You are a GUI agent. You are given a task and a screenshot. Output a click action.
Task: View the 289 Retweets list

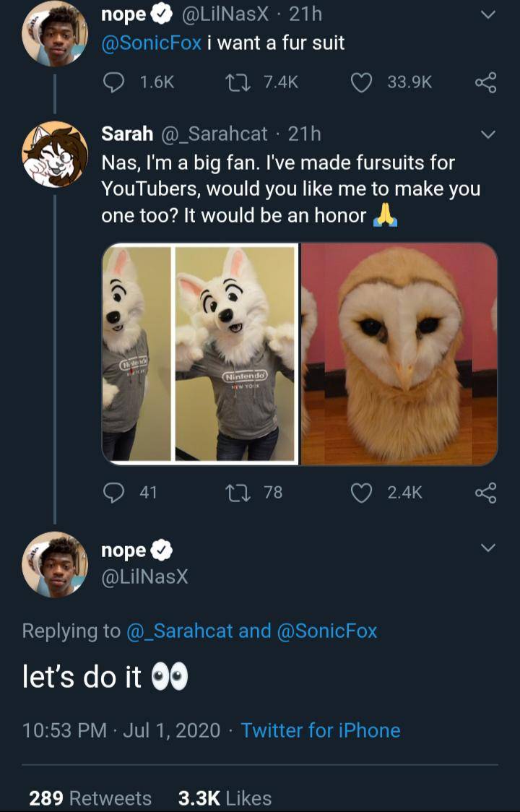(x=90, y=798)
